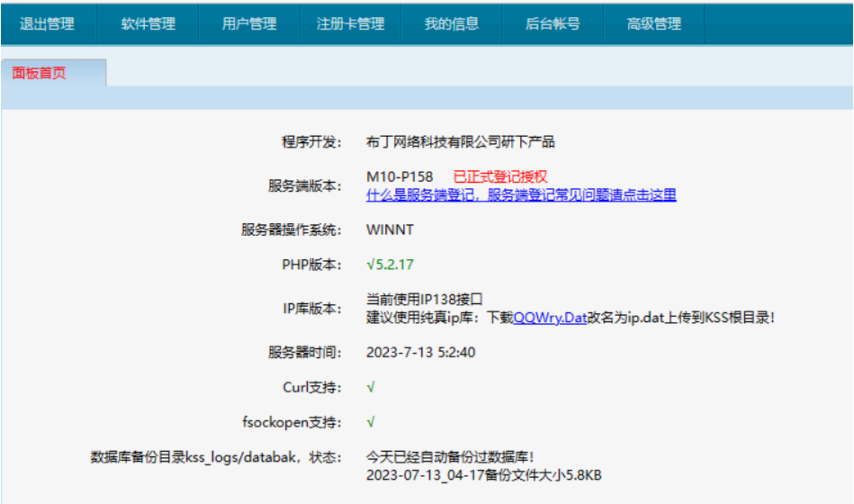Open the 软件管理 menu
Screen dimensions: 854x504
coord(148,24)
